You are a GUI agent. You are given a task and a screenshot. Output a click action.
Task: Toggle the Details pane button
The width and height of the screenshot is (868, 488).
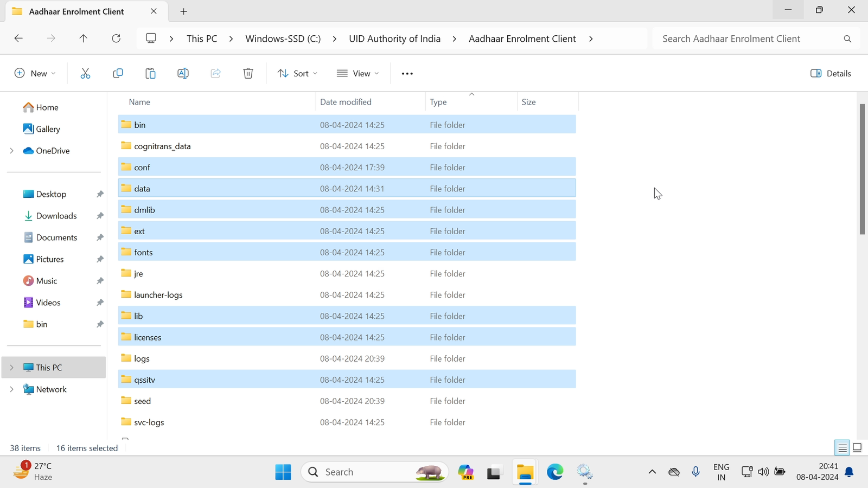tap(831, 73)
